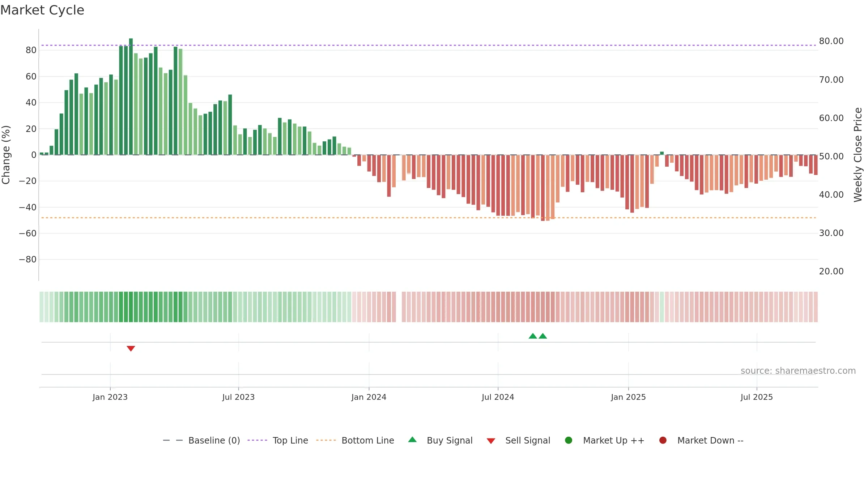The width and height of the screenshot is (868, 488).
Task: Toggle the Bottom Line legend entry
Action: [355, 440]
